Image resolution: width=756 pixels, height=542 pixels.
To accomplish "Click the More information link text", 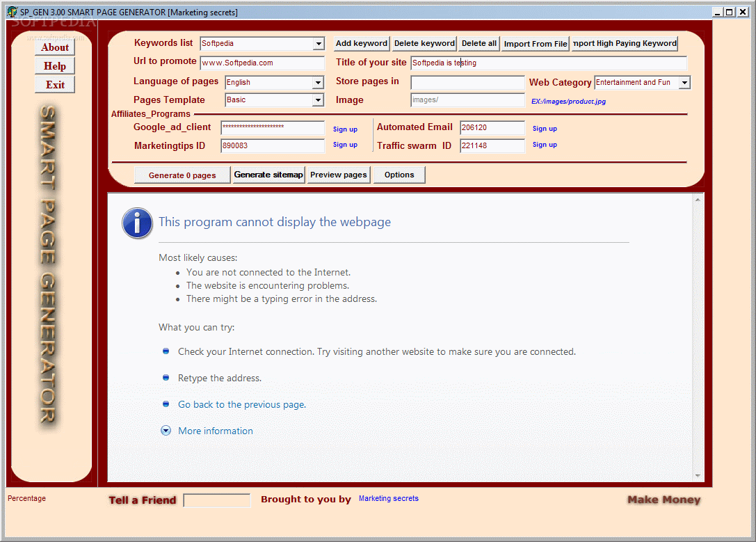I will [x=216, y=431].
